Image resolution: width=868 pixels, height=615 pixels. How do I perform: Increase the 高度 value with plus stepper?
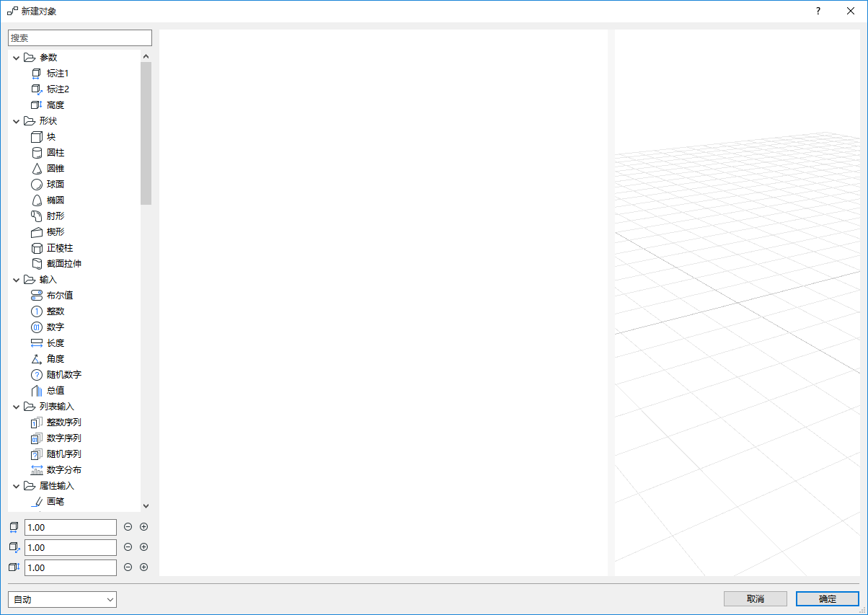143,567
